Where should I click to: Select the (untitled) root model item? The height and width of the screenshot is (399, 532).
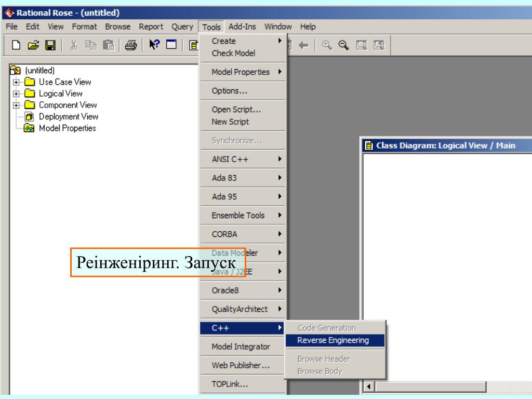click(x=39, y=71)
